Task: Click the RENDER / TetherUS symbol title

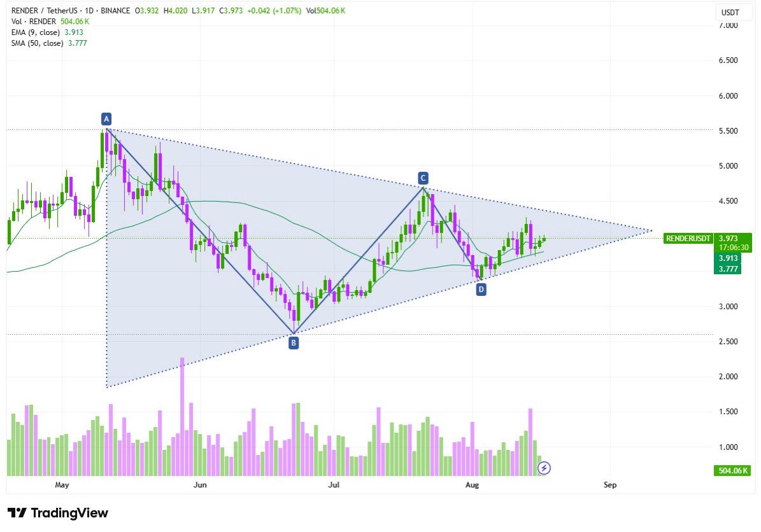Action: click(x=45, y=11)
